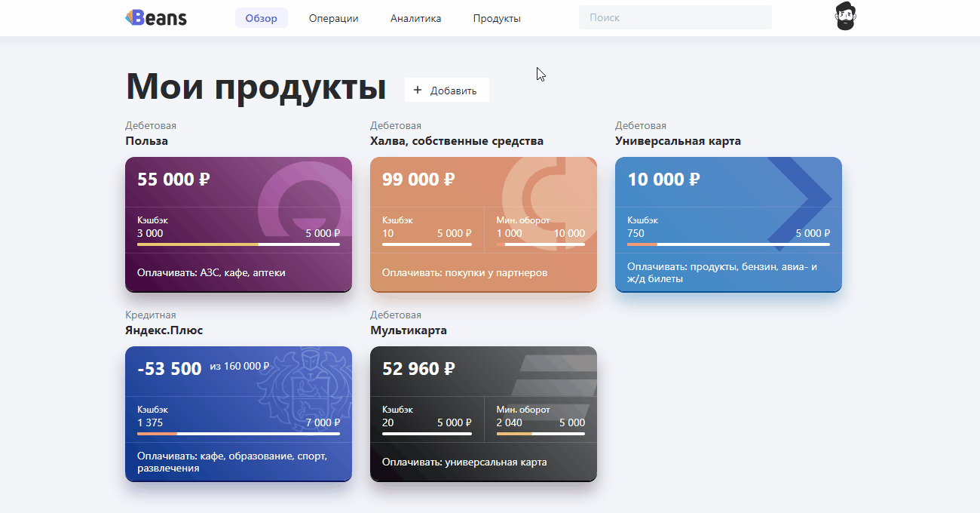Click the title "Польза"
Screen dimensions: 980x513
146,141
